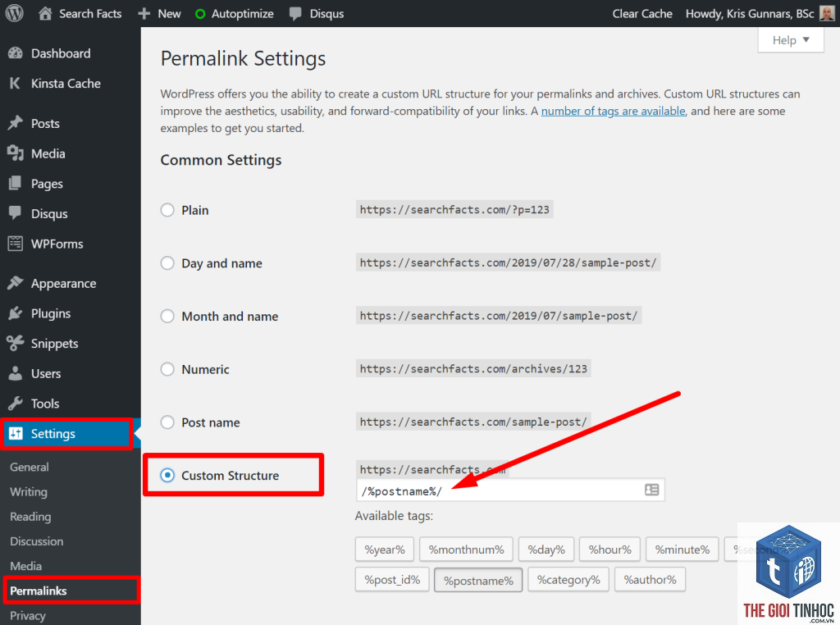Choose the Post name radio option
Image resolution: width=840 pixels, height=625 pixels.
pyautogui.click(x=167, y=422)
